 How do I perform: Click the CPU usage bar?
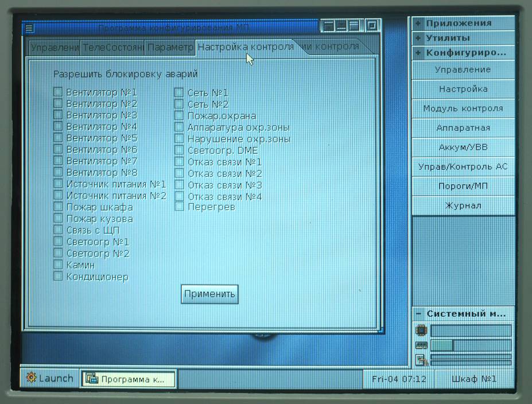(x=471, y=331)
